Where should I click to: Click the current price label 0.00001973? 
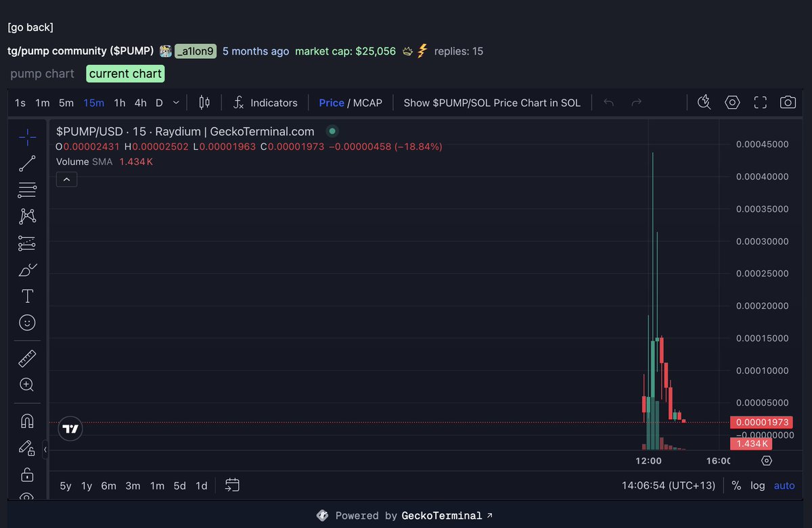(760, 423)
